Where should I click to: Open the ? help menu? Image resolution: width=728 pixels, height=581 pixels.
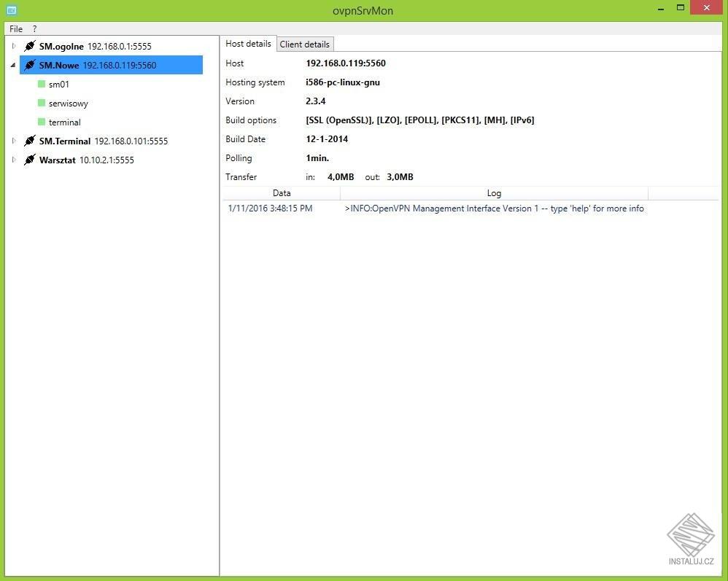34,28
